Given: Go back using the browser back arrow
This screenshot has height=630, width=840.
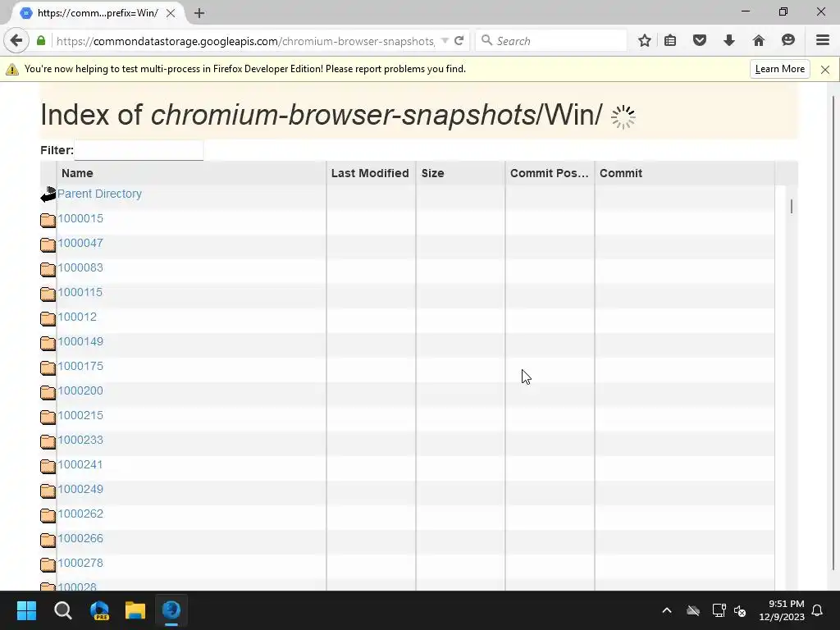Looking at the screenshot, I should click(x=16, y=41).
